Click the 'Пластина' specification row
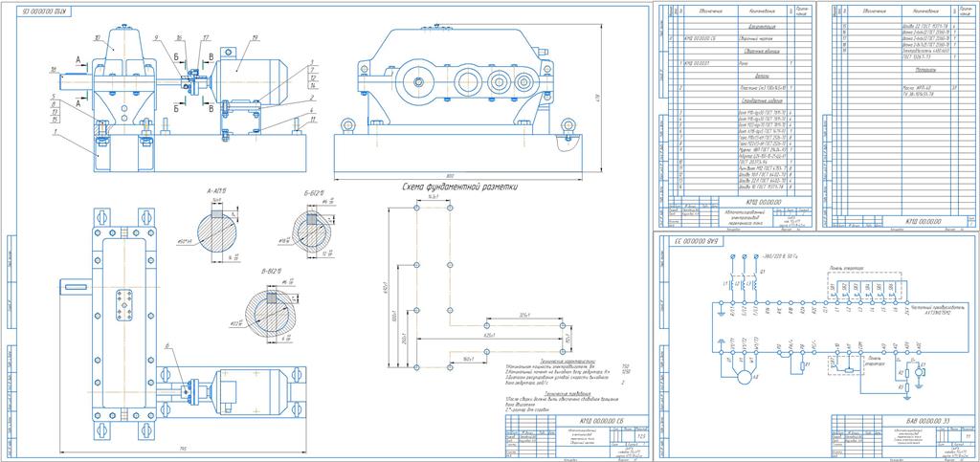The height and width of the screenshot is (462, 980). point(742,87)
